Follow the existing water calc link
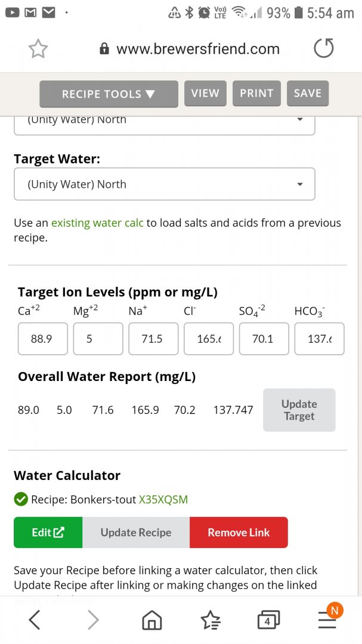The width and height of the screenshot is (362, 644). (x=97, y=223)
